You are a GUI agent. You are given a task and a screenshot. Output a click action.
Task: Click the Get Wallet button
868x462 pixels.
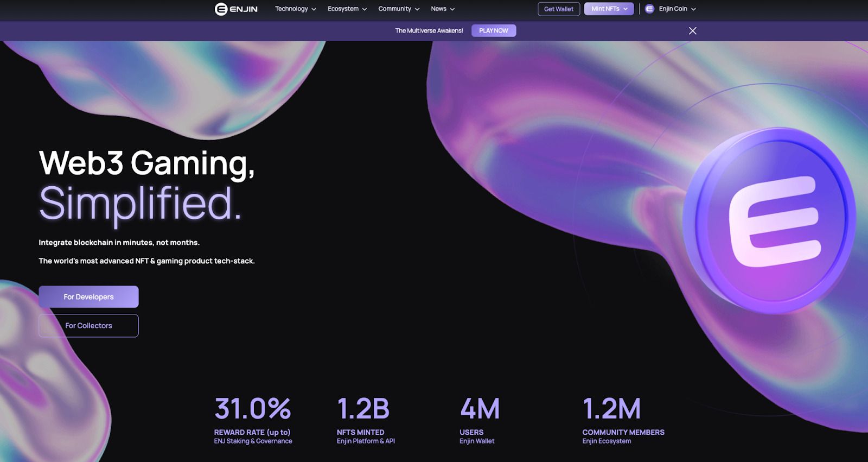(559, 9)
